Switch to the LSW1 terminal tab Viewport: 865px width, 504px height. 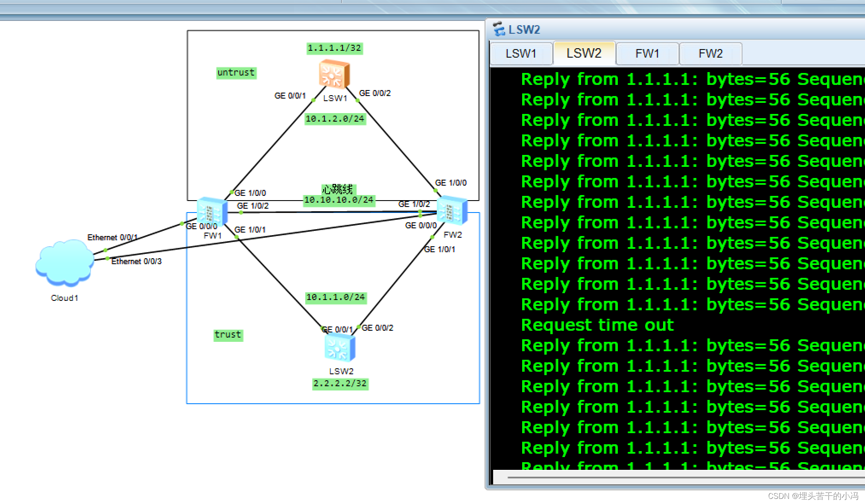(x=521, y=54)
